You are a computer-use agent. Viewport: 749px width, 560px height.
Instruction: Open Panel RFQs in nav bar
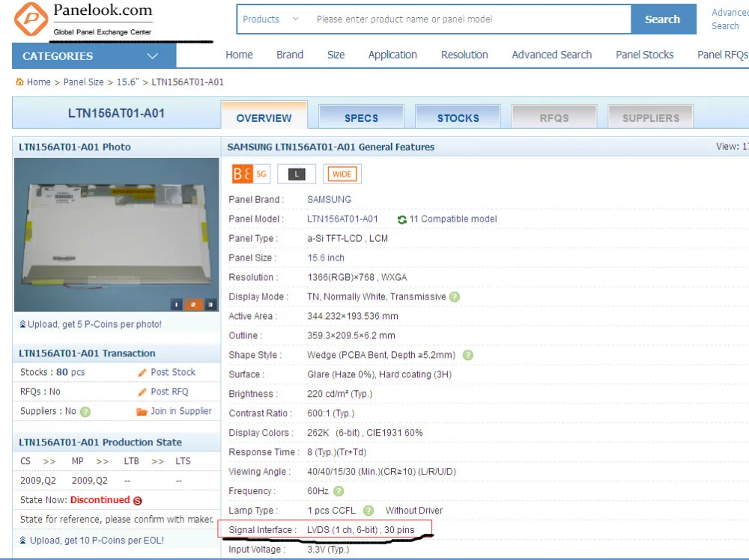pyautogui.click(x=723, y=55)
